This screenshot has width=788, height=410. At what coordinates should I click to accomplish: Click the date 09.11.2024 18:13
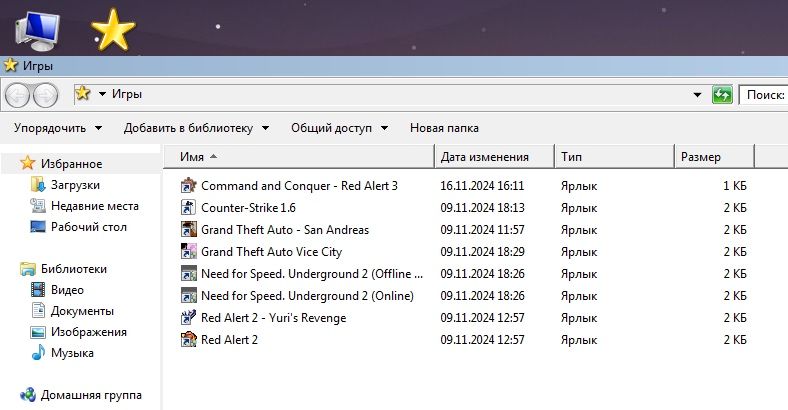[x=482, y=208]
